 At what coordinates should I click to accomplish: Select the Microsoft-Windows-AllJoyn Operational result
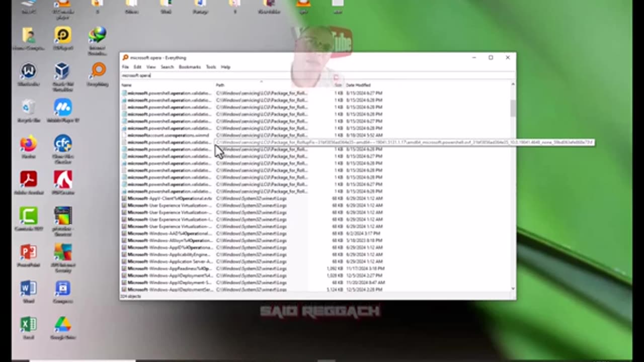[x=170, y=241]
